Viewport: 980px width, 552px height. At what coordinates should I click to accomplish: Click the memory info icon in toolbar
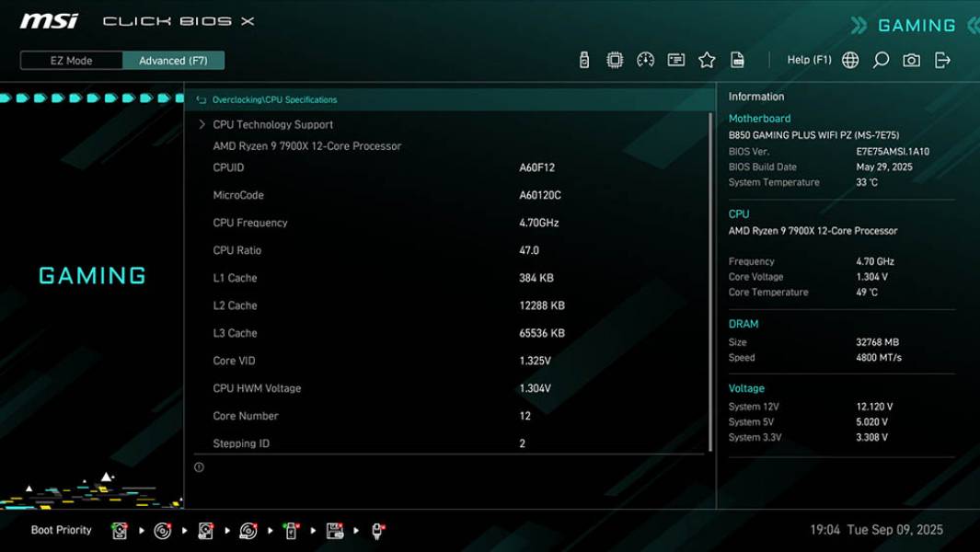(x=677, y=59)
